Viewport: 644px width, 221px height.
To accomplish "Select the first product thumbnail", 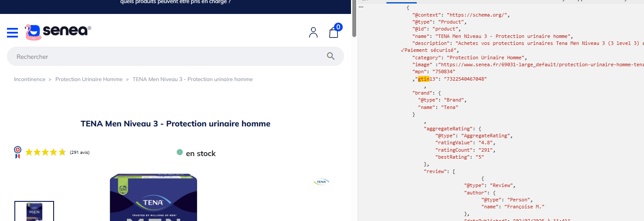I will [x=34, y=211].
